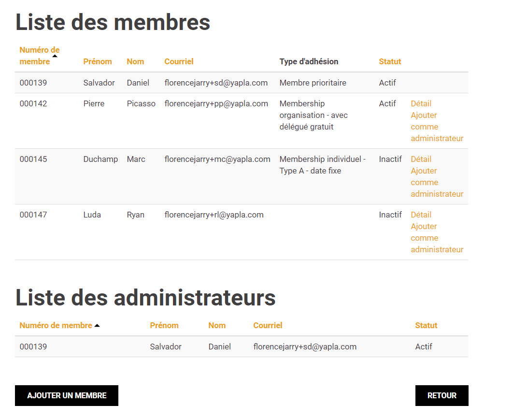Sort members list by Courriel column
513x420 pixels.
[x=179, y=61]
